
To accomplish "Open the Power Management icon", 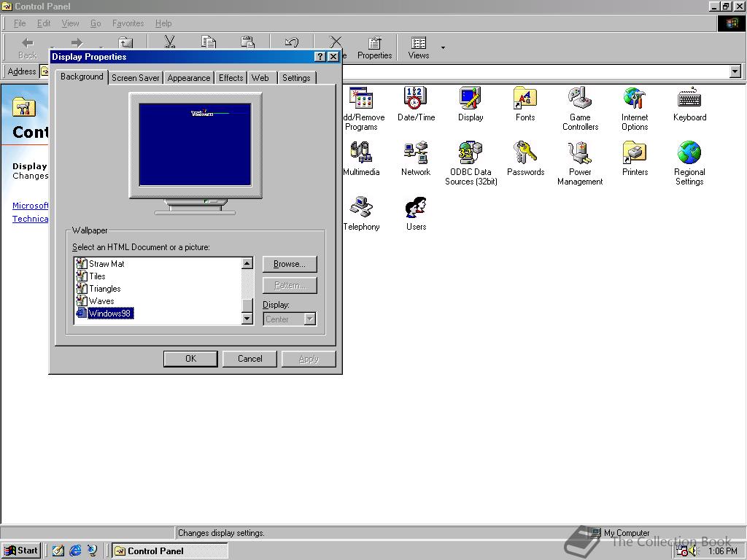I will 580,163.
